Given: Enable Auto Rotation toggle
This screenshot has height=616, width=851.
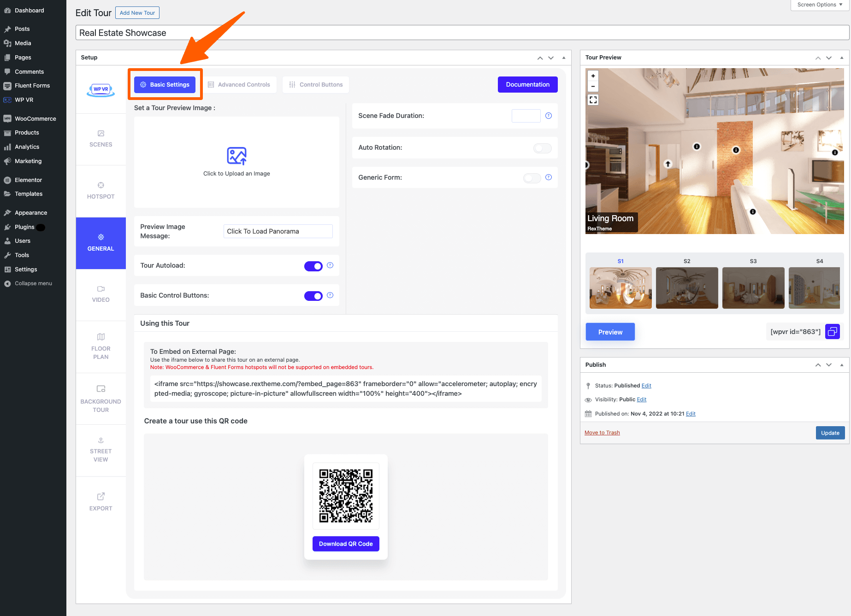Looking at the screenshot, I should 543,148.
